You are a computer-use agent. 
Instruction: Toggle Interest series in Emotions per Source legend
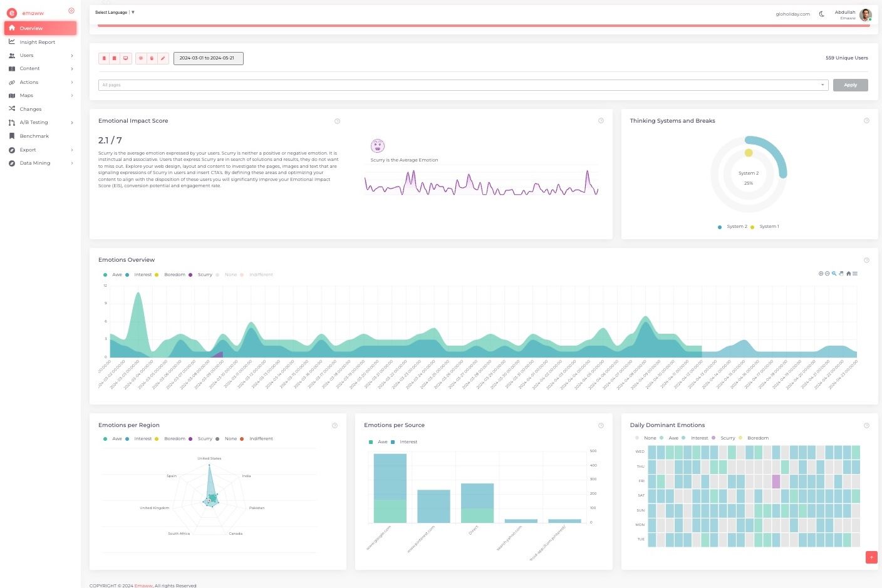(x=405, y=442)
